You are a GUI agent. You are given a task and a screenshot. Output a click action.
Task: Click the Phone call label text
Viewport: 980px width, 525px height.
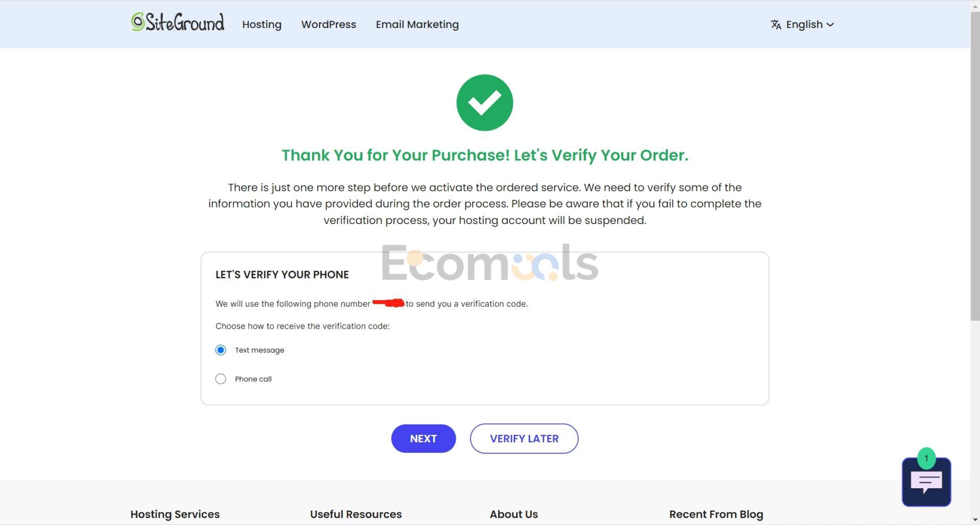pyautogui.click(x=253, y=379)
